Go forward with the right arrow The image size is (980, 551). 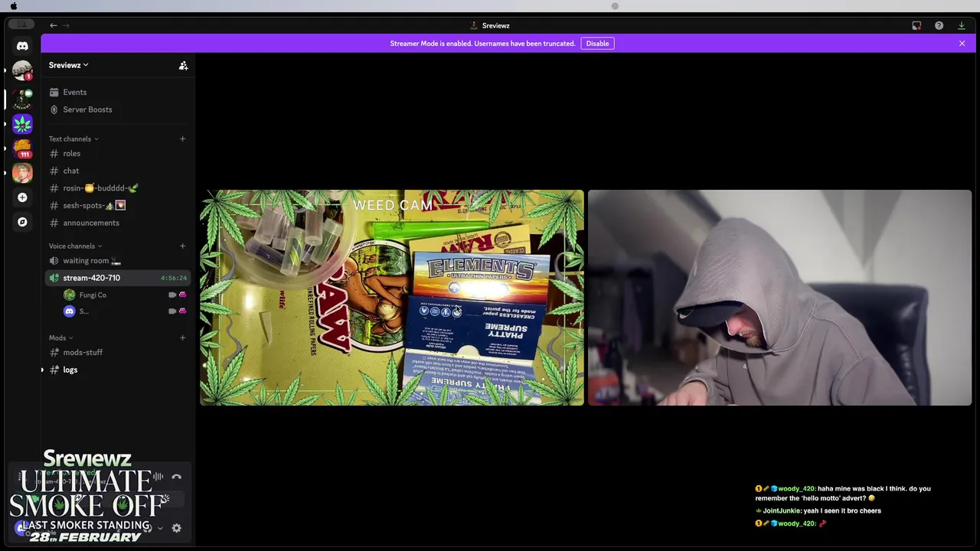[66, 25]
